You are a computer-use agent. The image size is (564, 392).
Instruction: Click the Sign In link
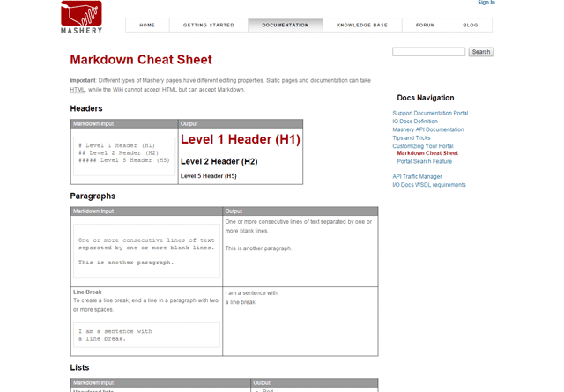[486, 3]
